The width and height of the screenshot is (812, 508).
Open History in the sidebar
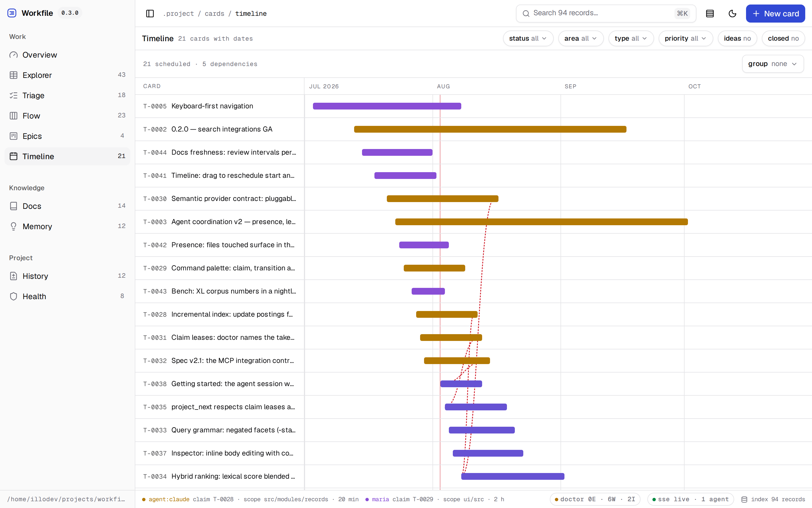tap(67, 276)
